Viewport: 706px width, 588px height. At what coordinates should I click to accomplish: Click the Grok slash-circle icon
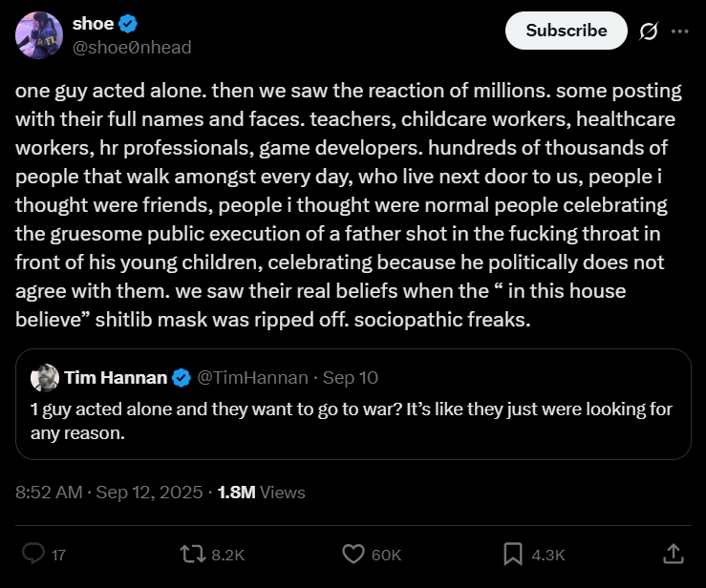coord(649,31)
